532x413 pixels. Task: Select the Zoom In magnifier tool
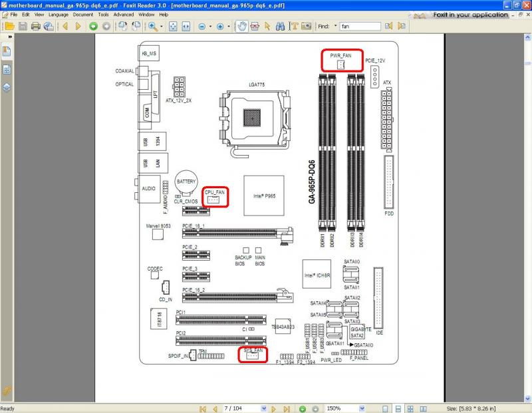pos(152,26)
